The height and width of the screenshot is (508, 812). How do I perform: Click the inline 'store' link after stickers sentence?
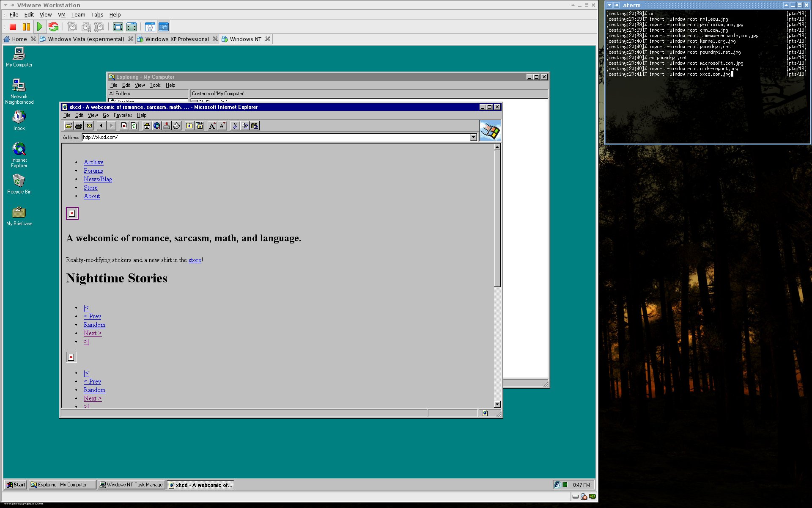(x=195, y=260)
